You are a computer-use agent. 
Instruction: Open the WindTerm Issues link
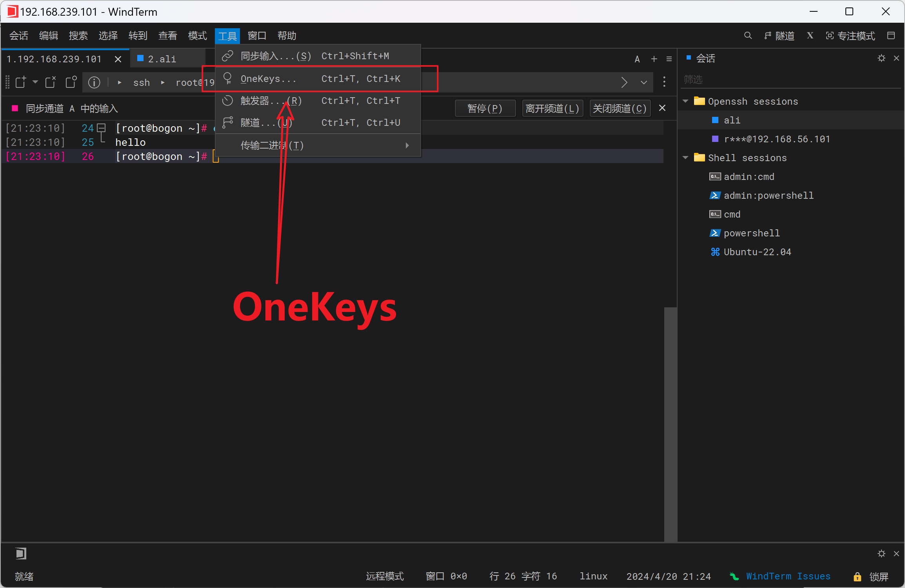[x=788, y=576]
